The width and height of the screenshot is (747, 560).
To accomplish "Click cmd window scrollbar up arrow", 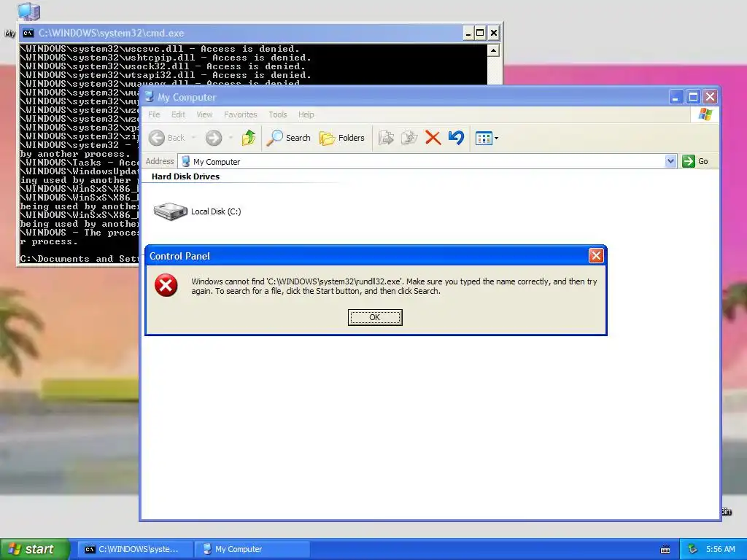I will pos(494,50).
